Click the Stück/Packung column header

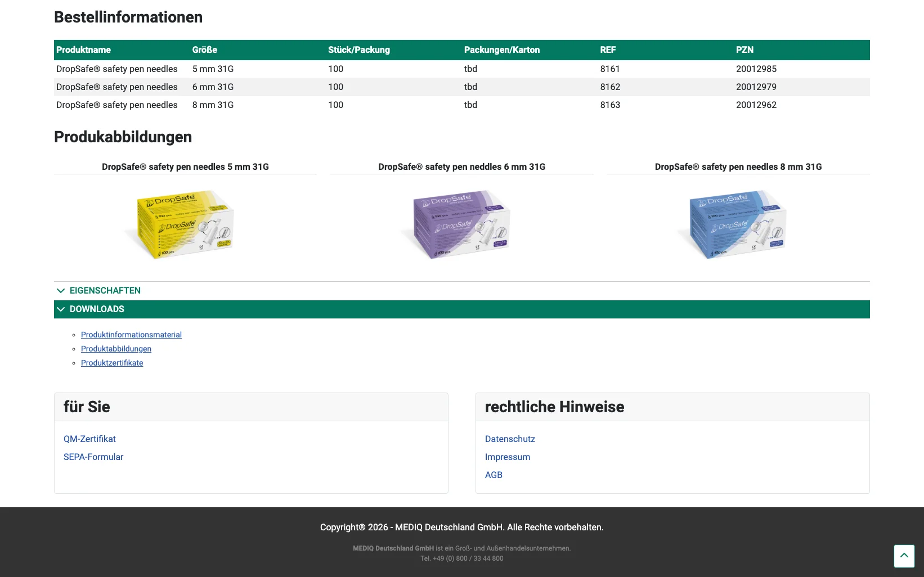click(x=359, y=49)
